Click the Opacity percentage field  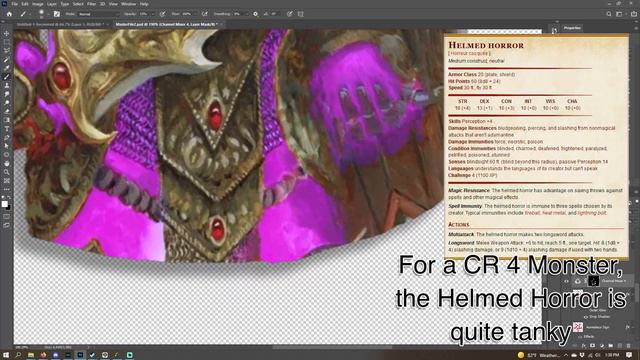click(144, 14)
